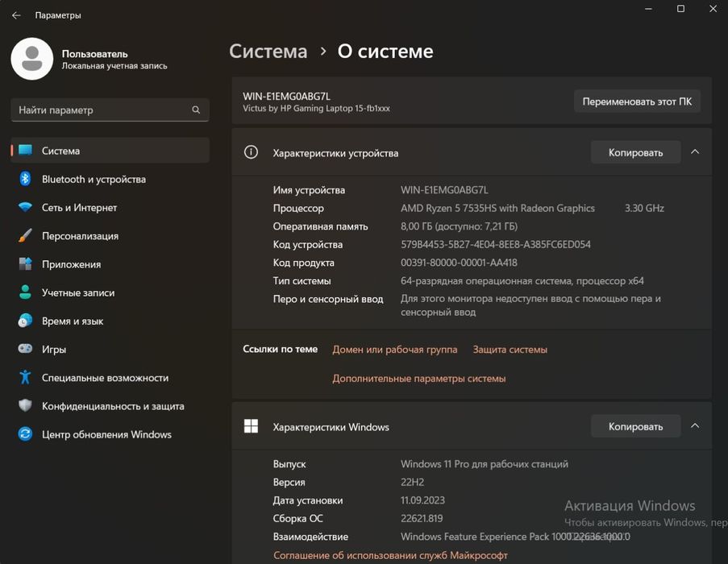This screenshot has width=728, height=564.
Task: Open Bluetooth и устройства settings
Action: (110, 179)
